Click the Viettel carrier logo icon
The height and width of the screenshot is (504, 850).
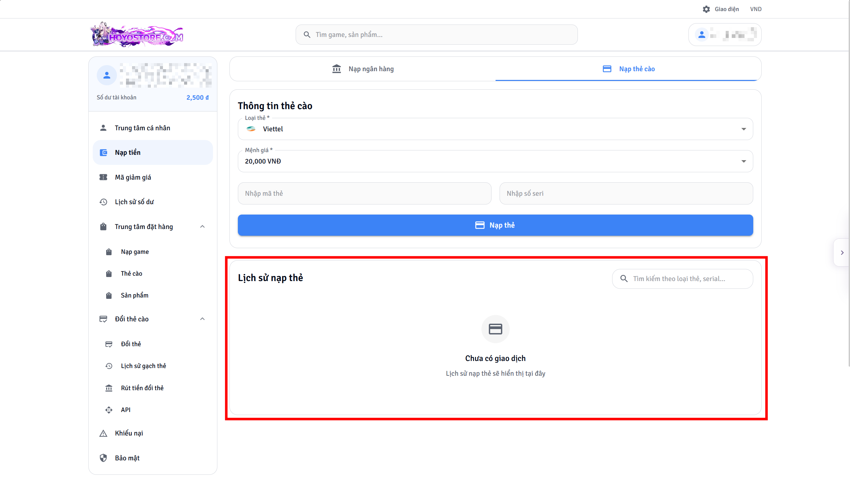pyautogui.click(x=251, y=129)
